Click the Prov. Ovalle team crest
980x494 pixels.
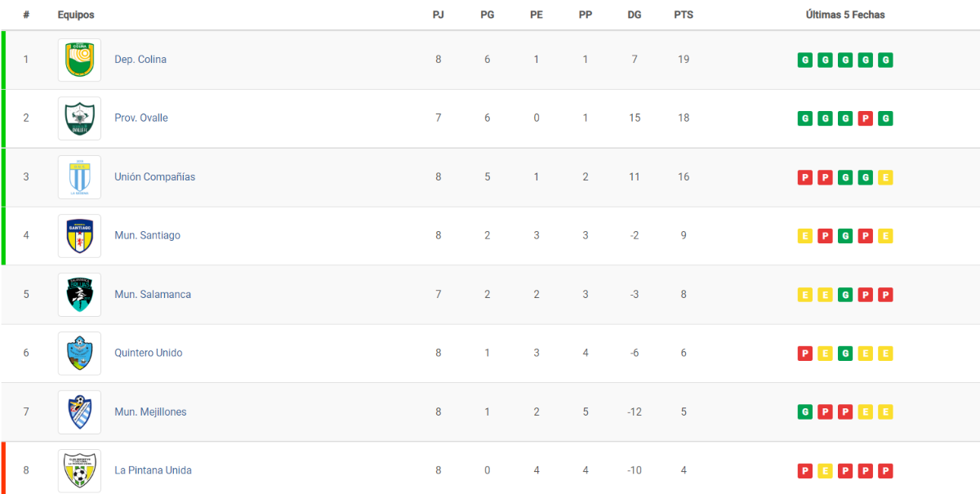(x=79, y=118)
